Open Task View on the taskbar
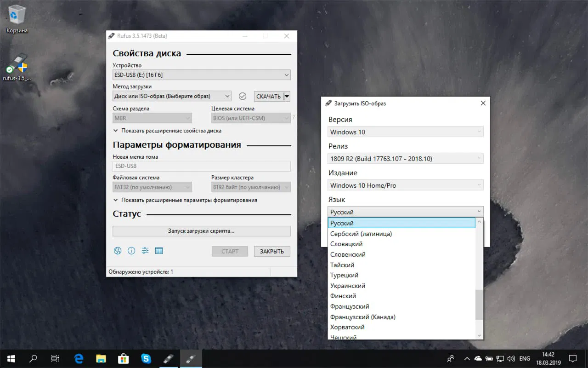This screenshot has height=368, width=588. 55,358
